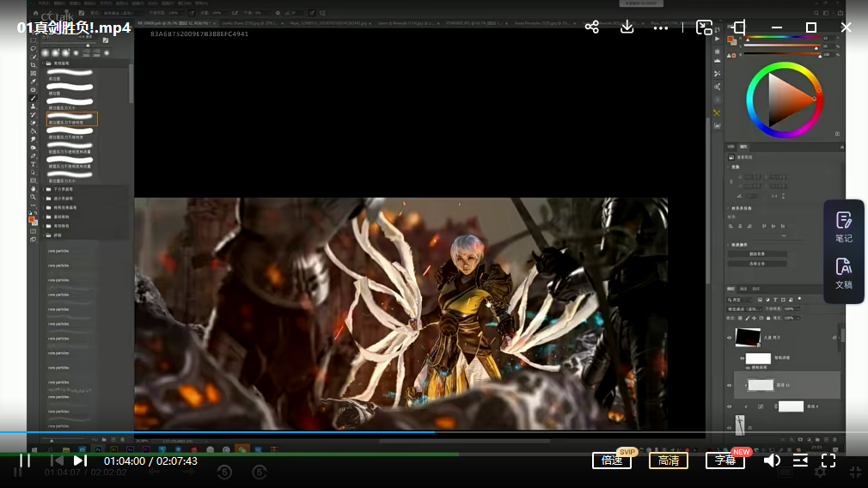The image size is (868, 488).
Task: Select the Clone Stamp tool
Action: coord(34,107)
